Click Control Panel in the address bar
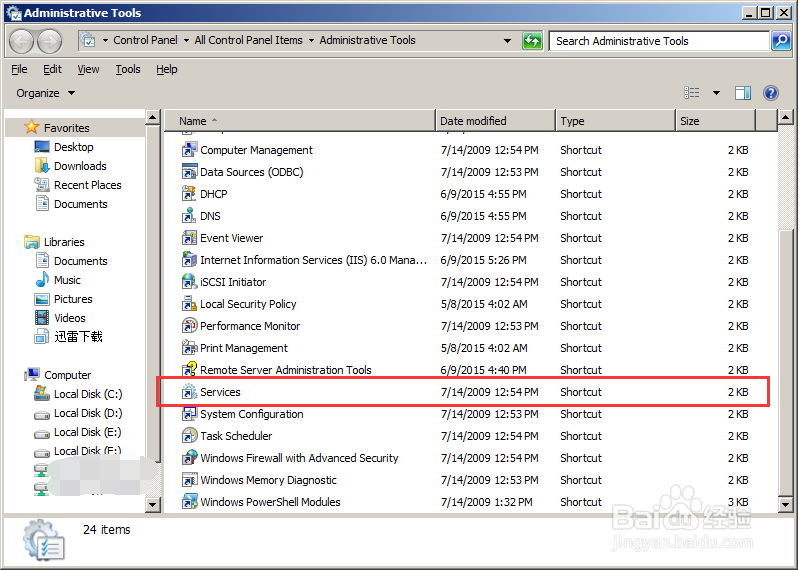 145,40
